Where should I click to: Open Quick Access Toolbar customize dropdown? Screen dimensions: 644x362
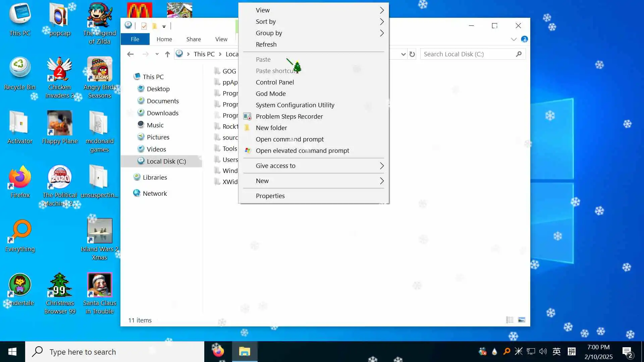pyautogui.click(x=164, y=26)
